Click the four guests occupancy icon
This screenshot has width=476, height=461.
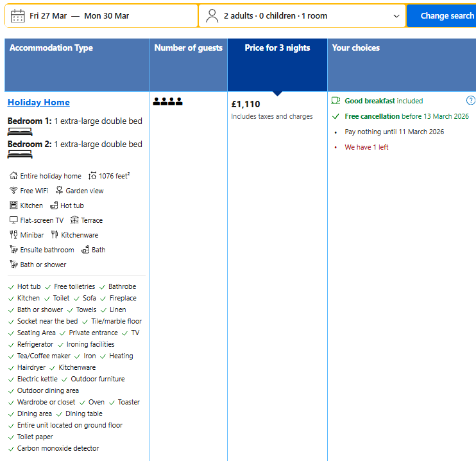tap(167, 101)
